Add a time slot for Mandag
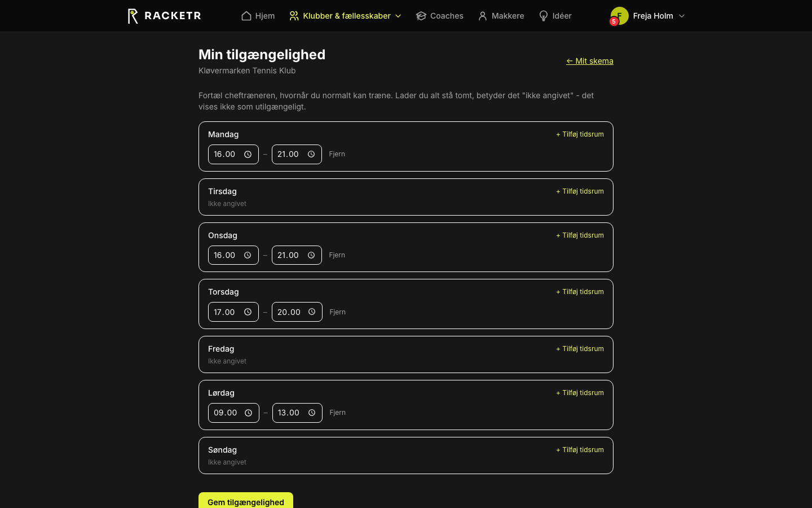The height and width of the screenshot is (508, 812). click(x=580, y=134)
